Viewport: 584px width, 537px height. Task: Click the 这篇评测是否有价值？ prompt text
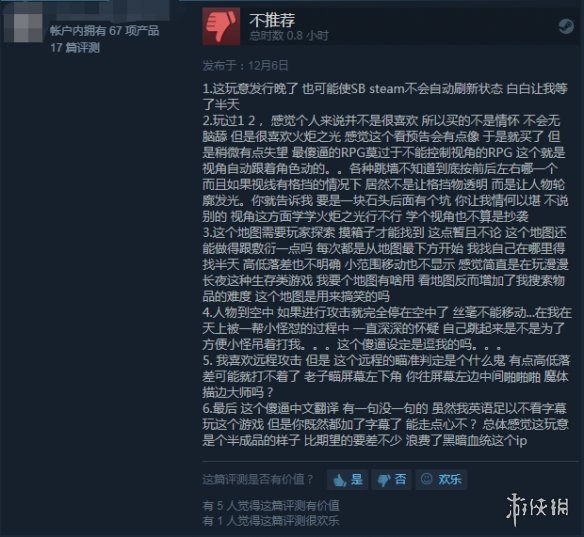(x=258, y=479)
